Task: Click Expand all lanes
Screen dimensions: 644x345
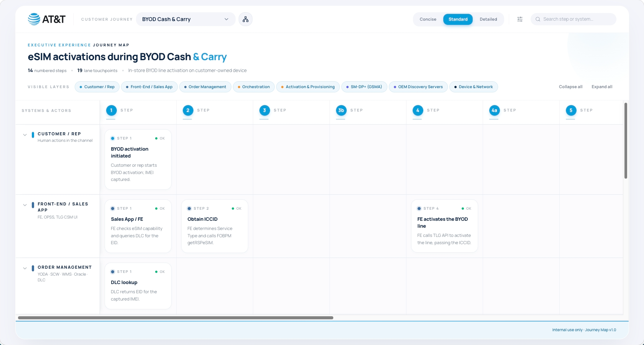Action: pyautogui.click(x=602, y=87)
